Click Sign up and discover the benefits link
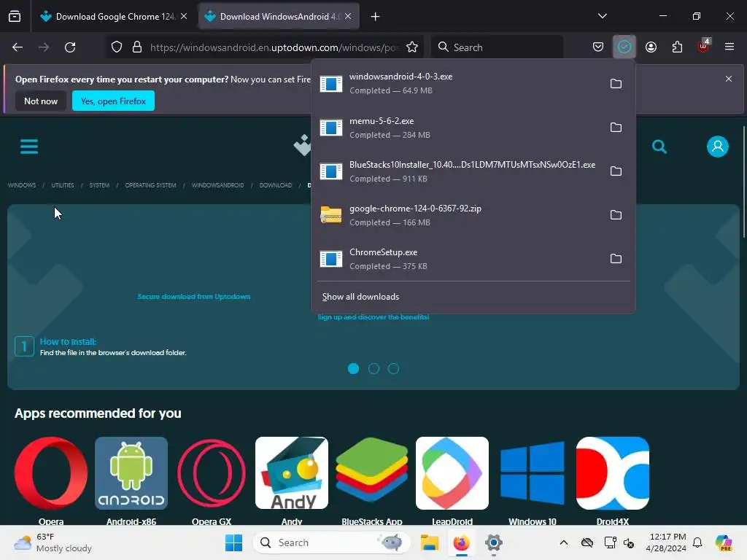Viewport: 747px width, 560px height. 373,317
